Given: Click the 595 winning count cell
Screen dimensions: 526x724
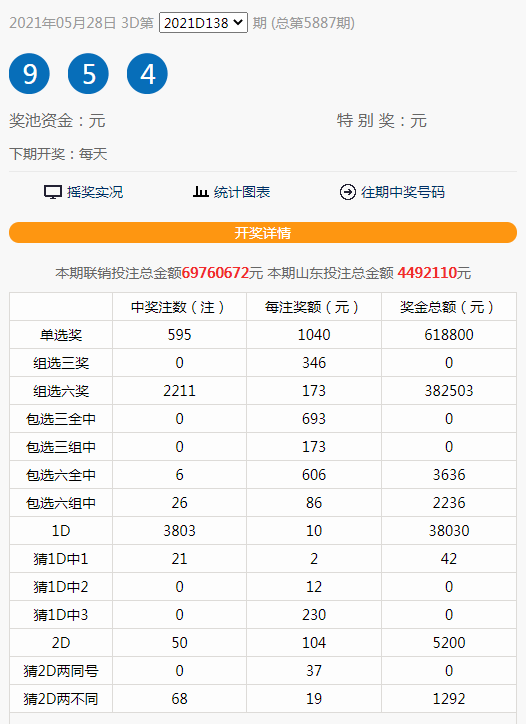Looking at the screenshot, I should (179, 335).
